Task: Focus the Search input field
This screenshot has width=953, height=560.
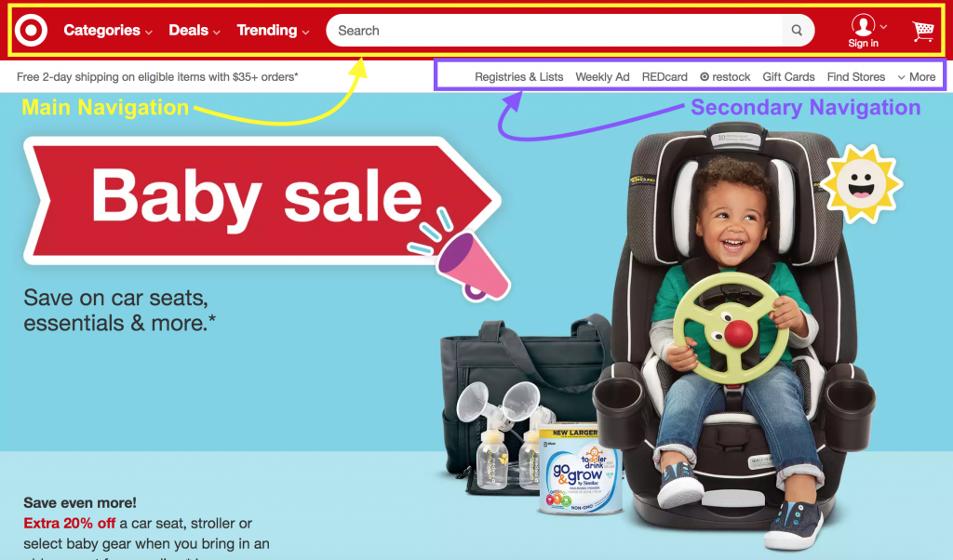Action: [x=555, y=31]
